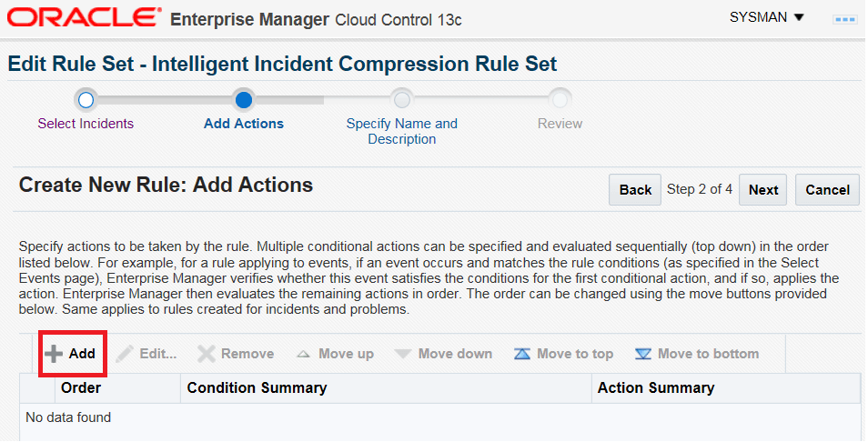
Task: Click the Edit pencil icon
Action: coord(125,354)
